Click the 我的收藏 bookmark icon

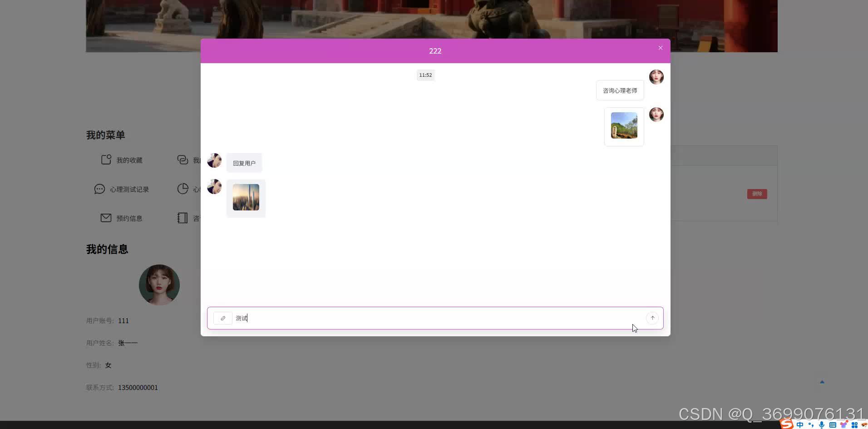[x=106, y=160]
